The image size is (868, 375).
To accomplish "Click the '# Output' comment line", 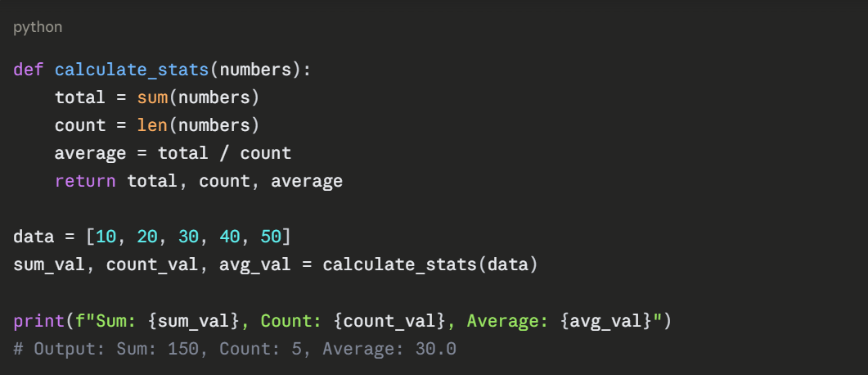I will (x=235, y=349).
